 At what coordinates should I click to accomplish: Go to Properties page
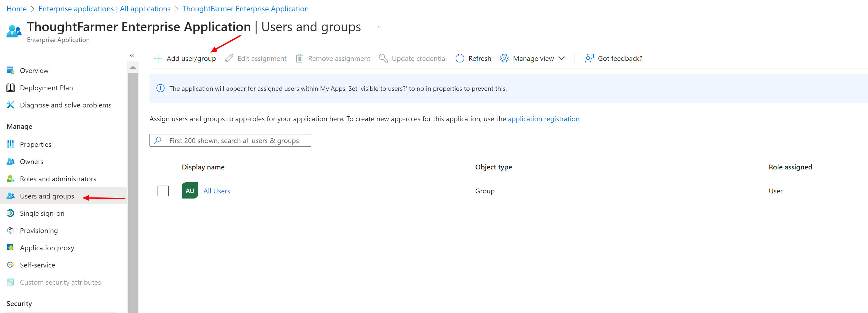pos(35,144)
